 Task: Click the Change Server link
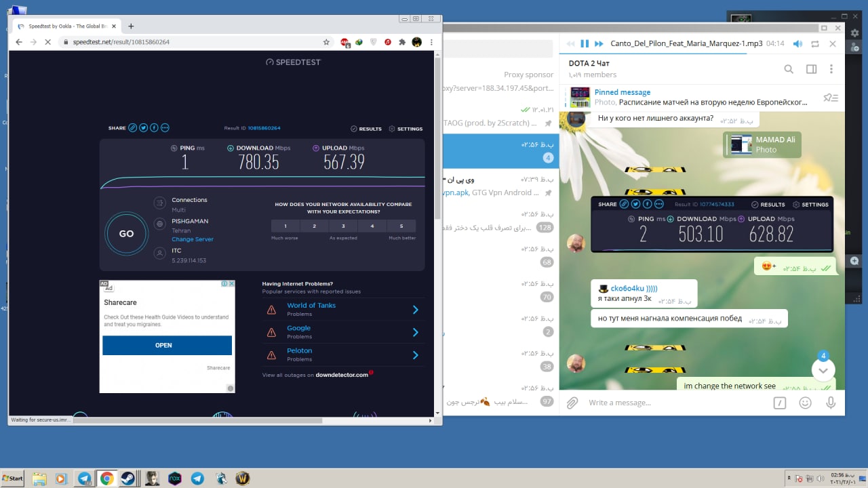193,239
